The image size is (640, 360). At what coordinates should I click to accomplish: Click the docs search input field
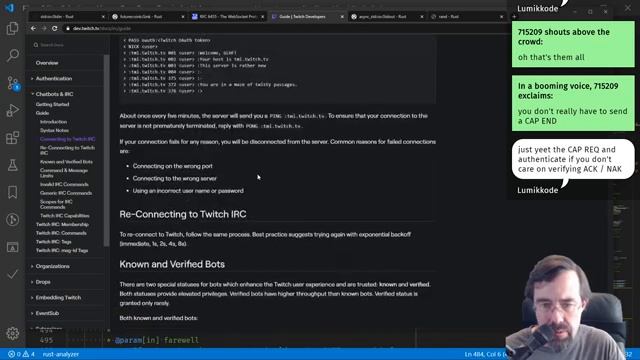[x=67, y=45]
